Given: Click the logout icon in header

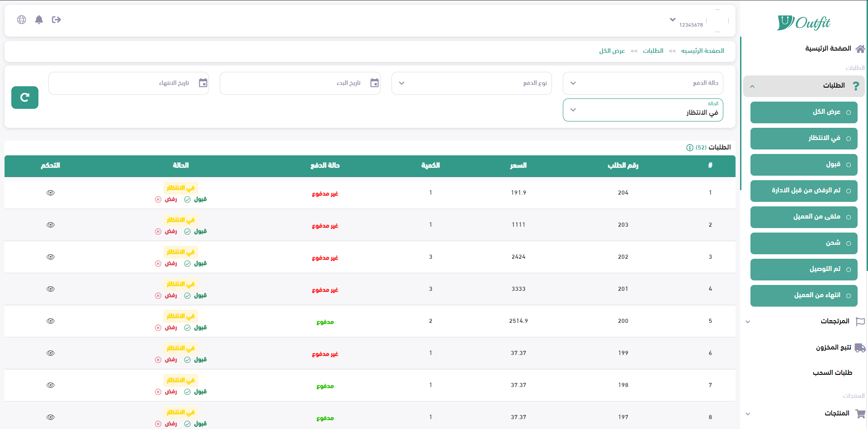Looking at the screenshot, I should [x=57, y=19].
